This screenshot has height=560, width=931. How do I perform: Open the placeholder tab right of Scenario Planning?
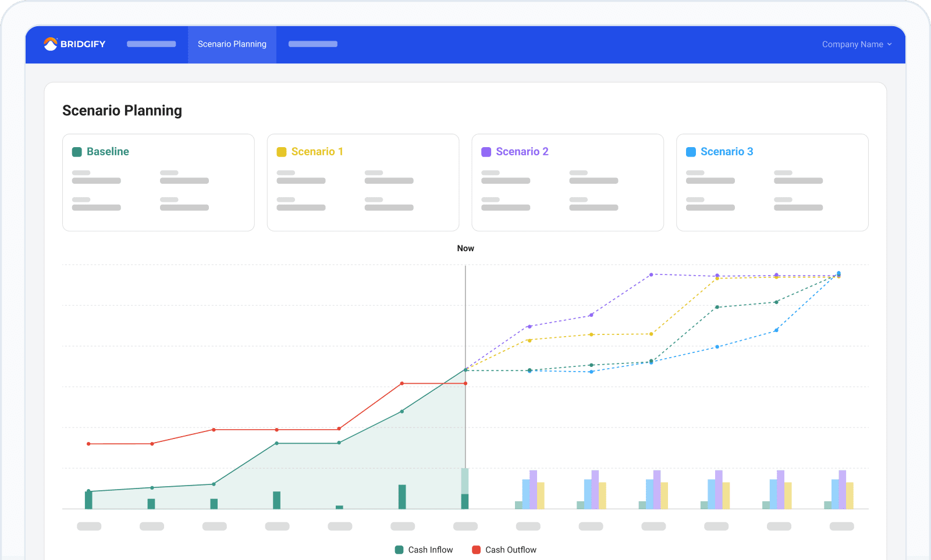(312, 44)
